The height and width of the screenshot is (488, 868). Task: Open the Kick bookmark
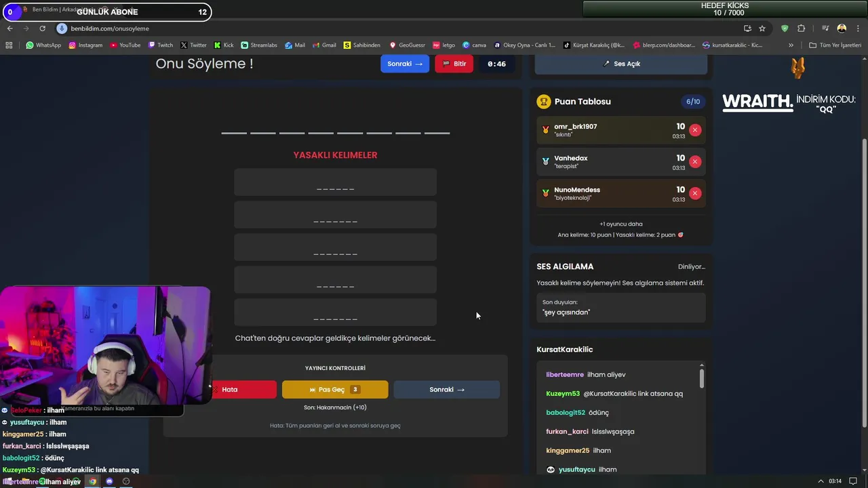224,45
